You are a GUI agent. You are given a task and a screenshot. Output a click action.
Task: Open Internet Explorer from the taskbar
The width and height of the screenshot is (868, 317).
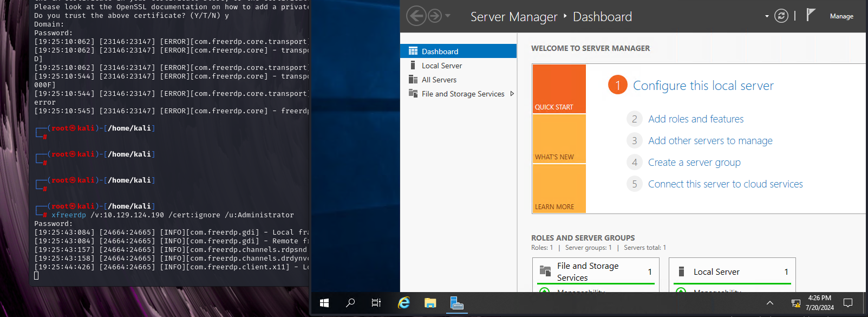coord(404,303)
